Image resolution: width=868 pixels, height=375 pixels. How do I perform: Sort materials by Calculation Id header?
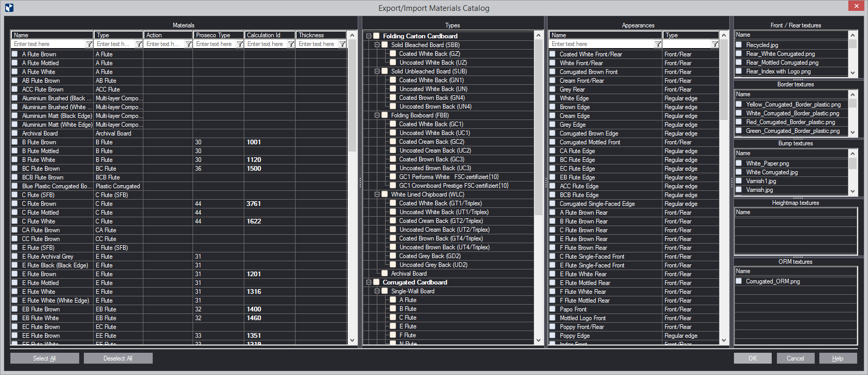point(270,35)
